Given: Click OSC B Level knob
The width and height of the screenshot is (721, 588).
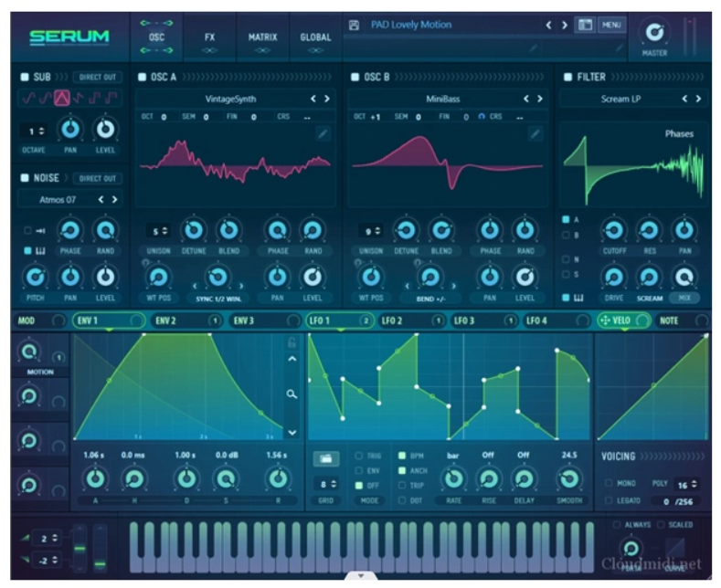Looking at the screenshot, I should tap(525, 277).
